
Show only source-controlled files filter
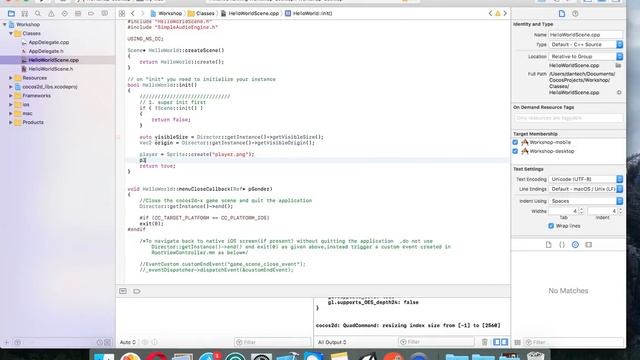coord(107,342)
